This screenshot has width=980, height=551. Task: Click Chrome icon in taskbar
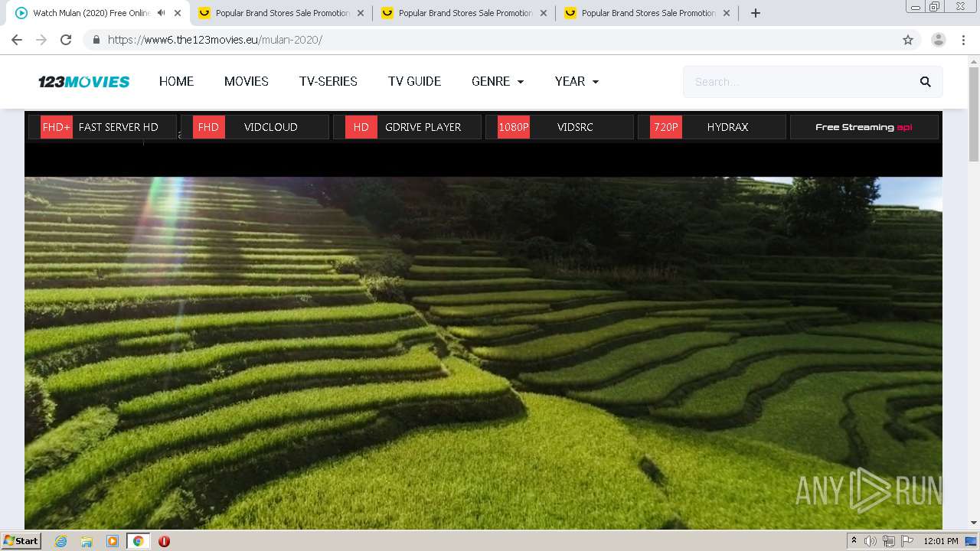coord(138,541)
